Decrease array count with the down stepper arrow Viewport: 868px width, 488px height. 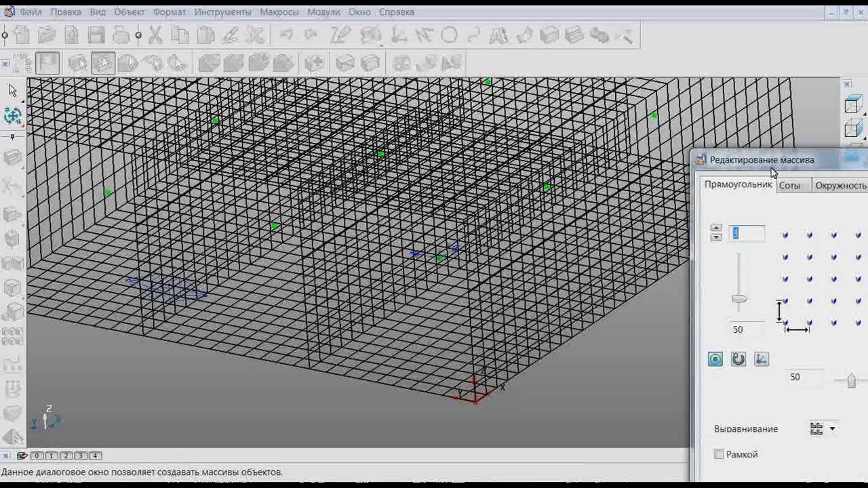point(716,237)
